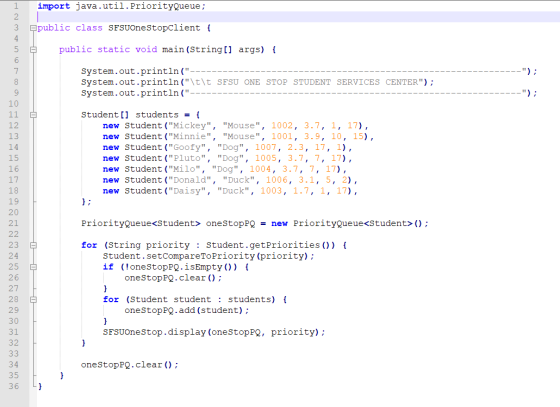
Task: Click SFSUOneStop.display(oneStopPQ, priority) call
Action: click(214, 332)
